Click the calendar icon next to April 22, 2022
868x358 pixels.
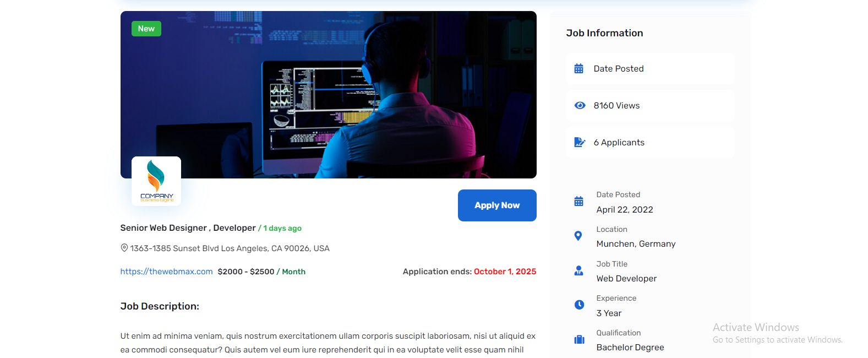click(578, 202)
